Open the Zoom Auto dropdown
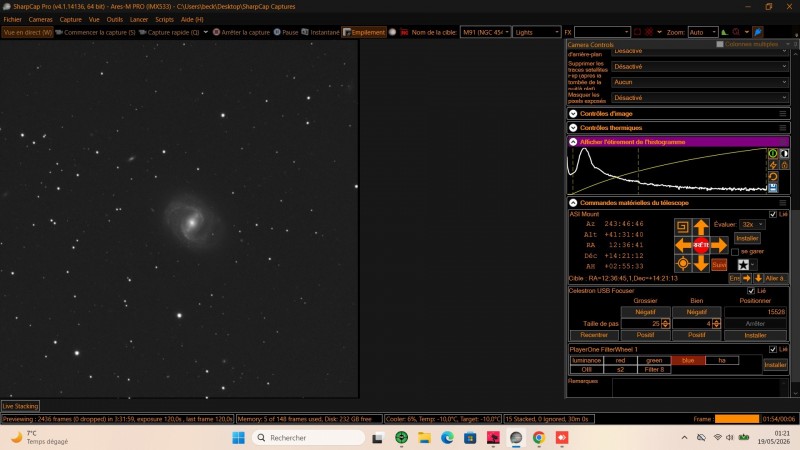800x450 pixels. pyautogui.click(x=703, y=32)
